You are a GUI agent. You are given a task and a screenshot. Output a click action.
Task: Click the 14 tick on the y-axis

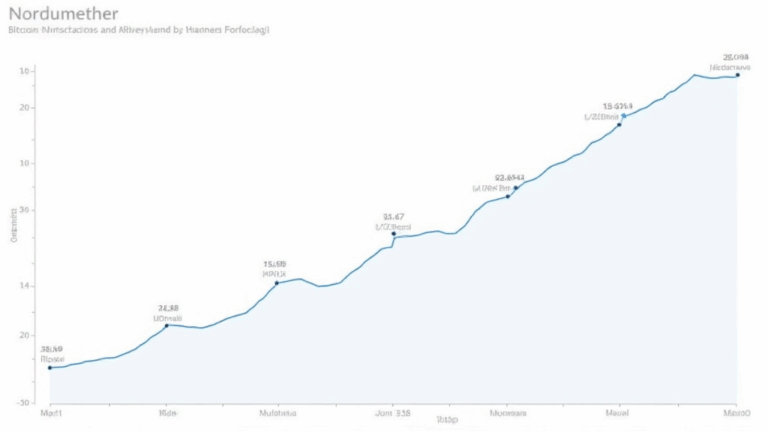pyautogui.click(x=26, y=286)
